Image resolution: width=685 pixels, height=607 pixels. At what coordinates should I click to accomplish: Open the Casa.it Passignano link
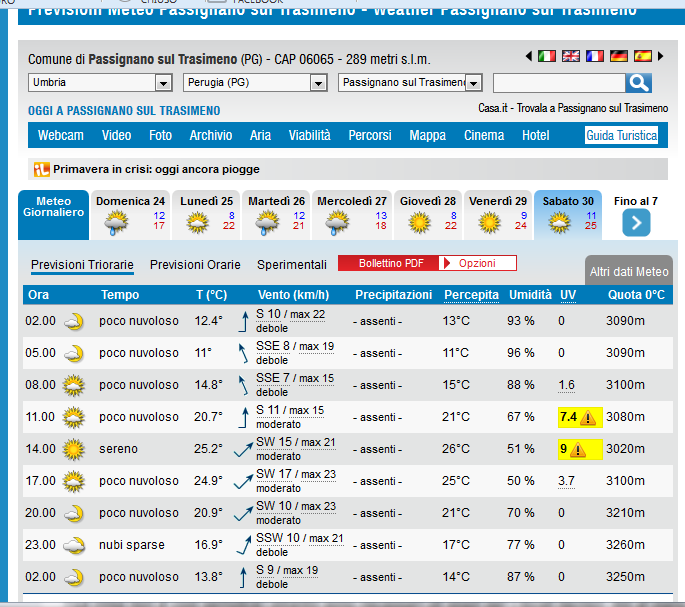click(x=573, y=108)
